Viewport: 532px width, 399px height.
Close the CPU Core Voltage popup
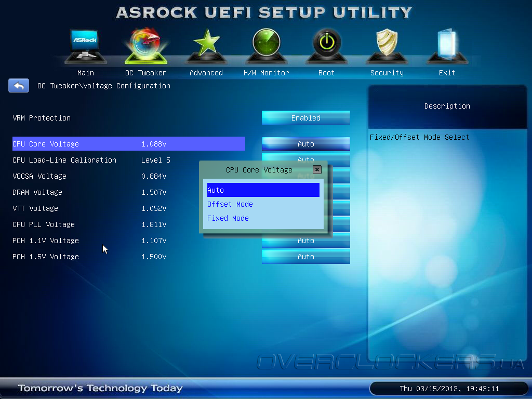317,170
